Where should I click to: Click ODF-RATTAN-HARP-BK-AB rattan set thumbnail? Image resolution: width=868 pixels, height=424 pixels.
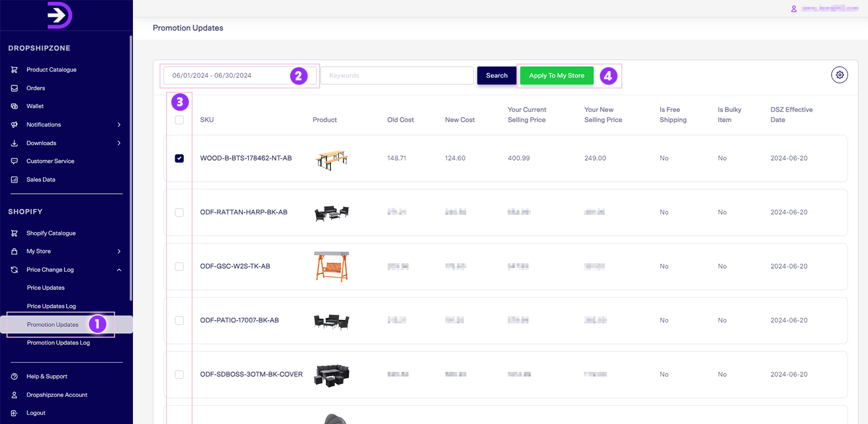[331, 213]
